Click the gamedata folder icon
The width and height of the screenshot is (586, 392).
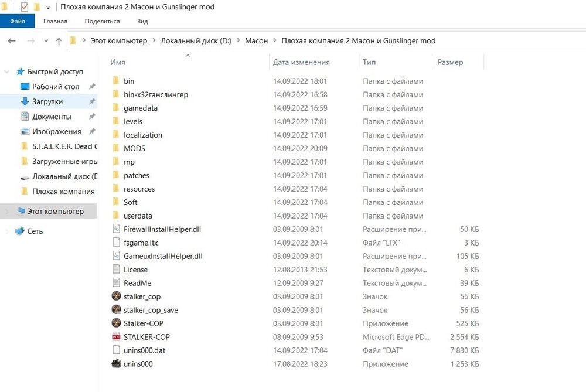(116, 108)
